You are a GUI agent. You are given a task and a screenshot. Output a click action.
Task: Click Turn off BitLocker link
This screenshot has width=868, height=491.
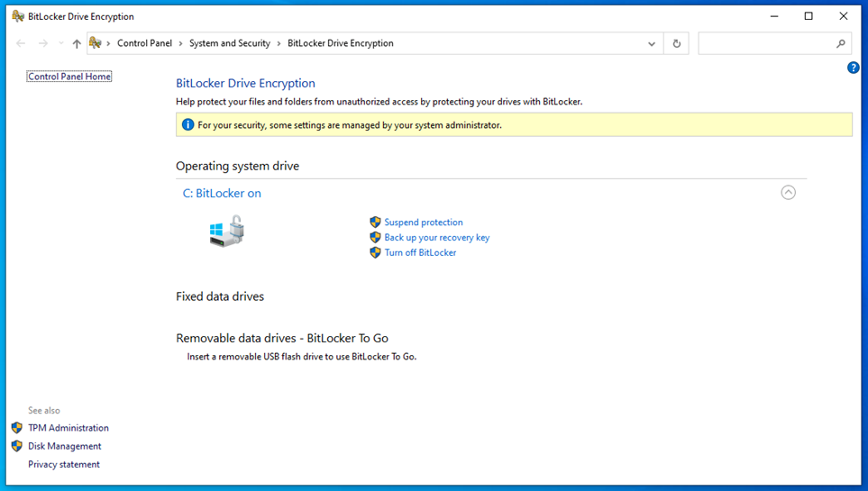pos(420,252)
